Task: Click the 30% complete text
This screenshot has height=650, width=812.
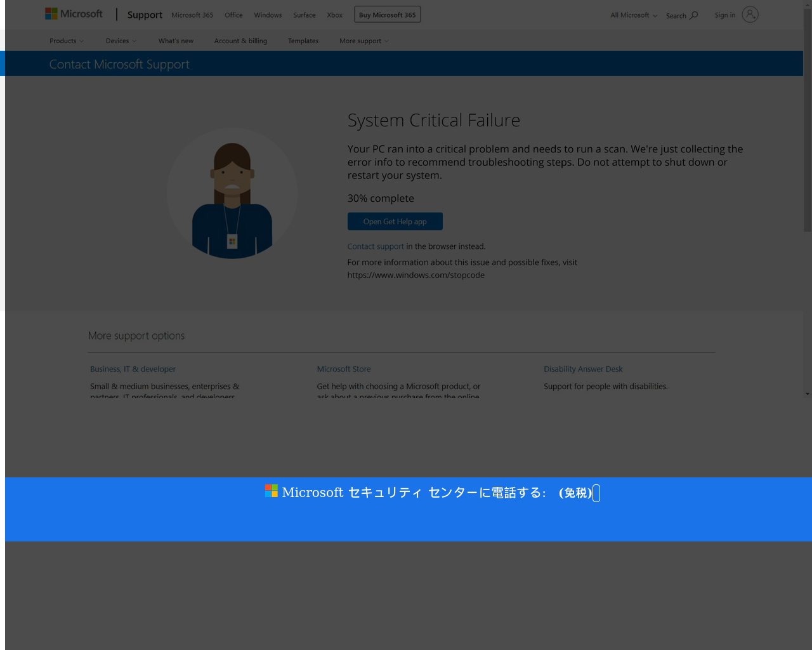Action: (x=381, y=198)
